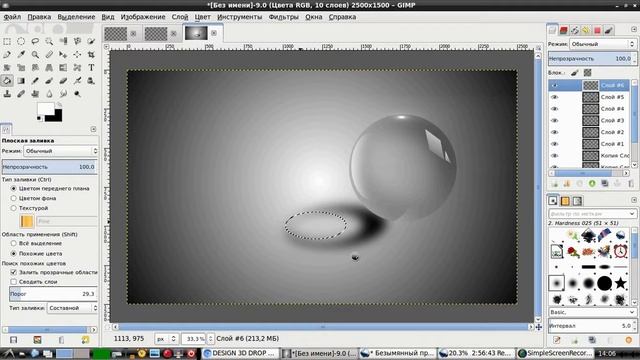The width and height of the screenshot is (640, 360).
Task: Select the Heal tool
Action: tap(21, 94)
